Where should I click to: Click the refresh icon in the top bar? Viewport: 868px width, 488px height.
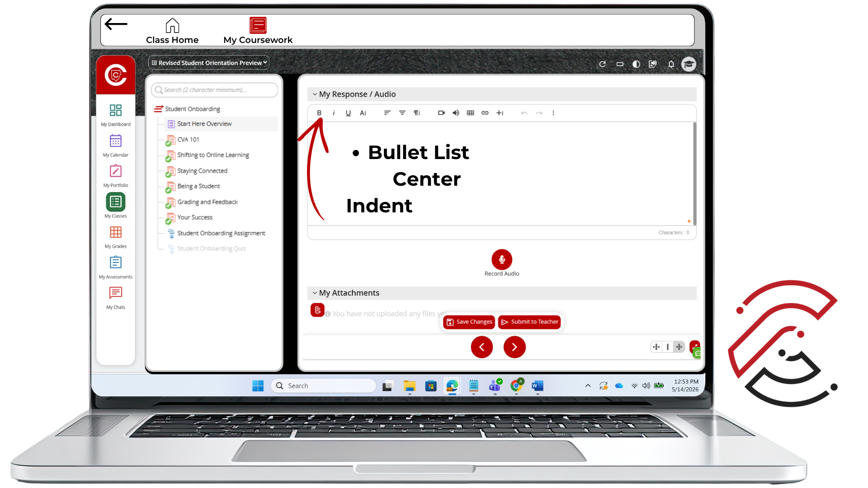602,64
